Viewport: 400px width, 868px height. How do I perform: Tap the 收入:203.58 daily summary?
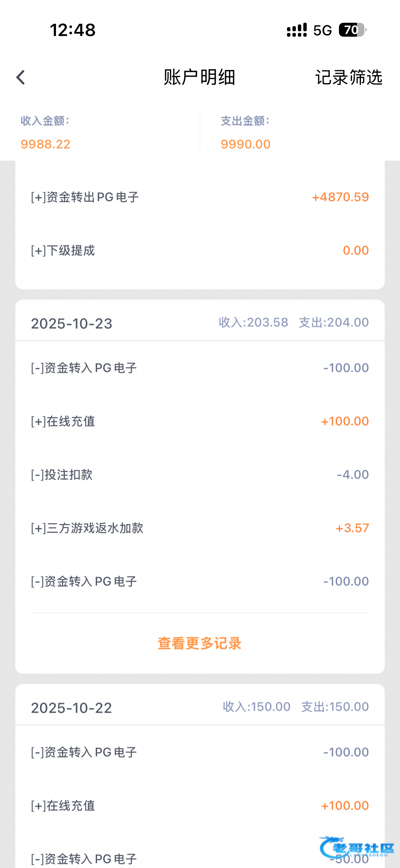[253, 322]
